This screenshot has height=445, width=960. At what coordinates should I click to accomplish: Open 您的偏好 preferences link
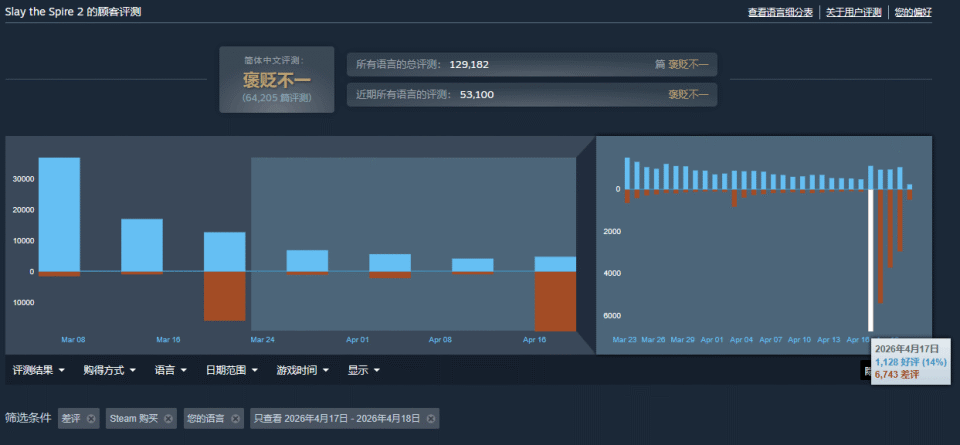912,12
